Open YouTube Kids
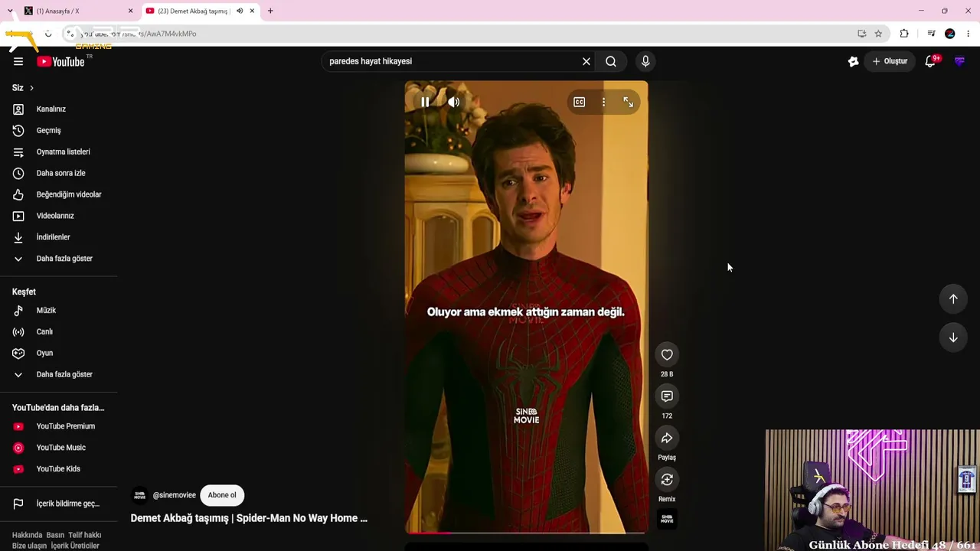Image resolution: width=980 pixels, height=551 pixels. tap(59, 469)
